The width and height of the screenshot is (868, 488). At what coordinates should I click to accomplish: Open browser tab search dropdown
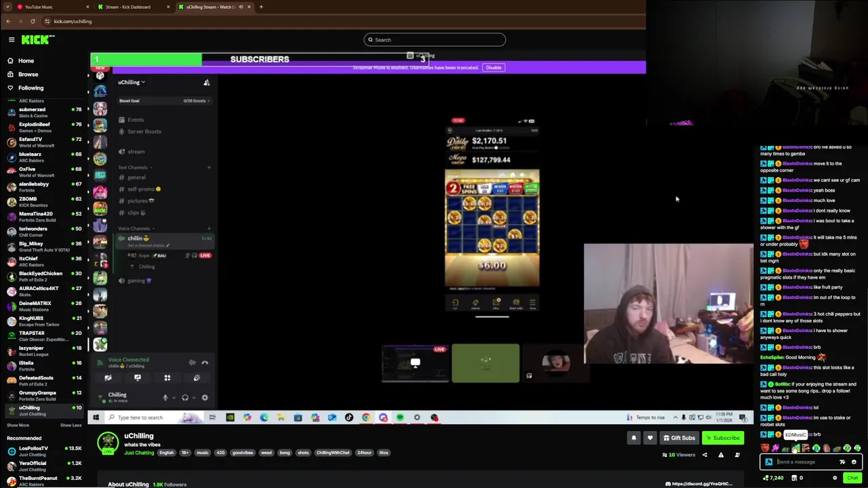point(8,7)
